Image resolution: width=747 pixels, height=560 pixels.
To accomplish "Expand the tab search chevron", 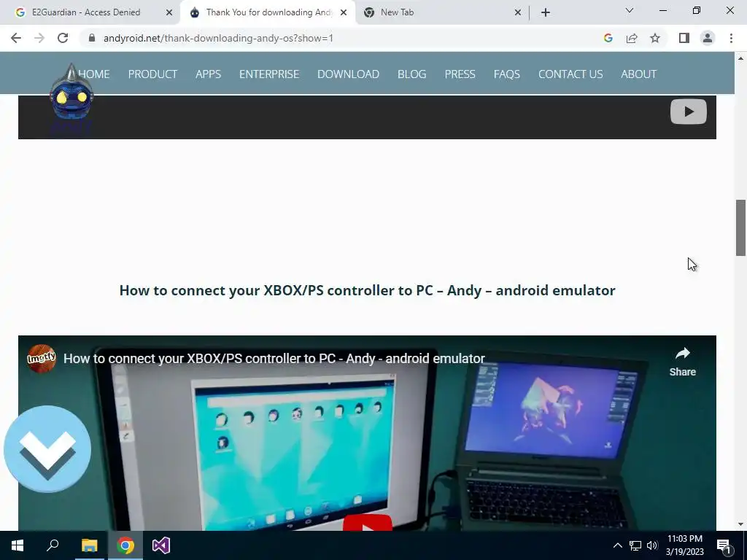I will pyautogui.click(x=629, y=10).
